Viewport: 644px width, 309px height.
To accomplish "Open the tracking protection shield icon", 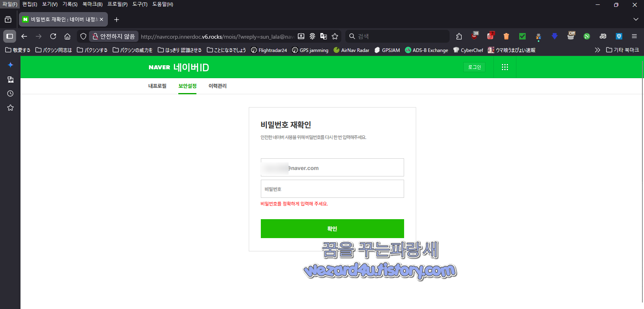I will (x=83, y=36).
